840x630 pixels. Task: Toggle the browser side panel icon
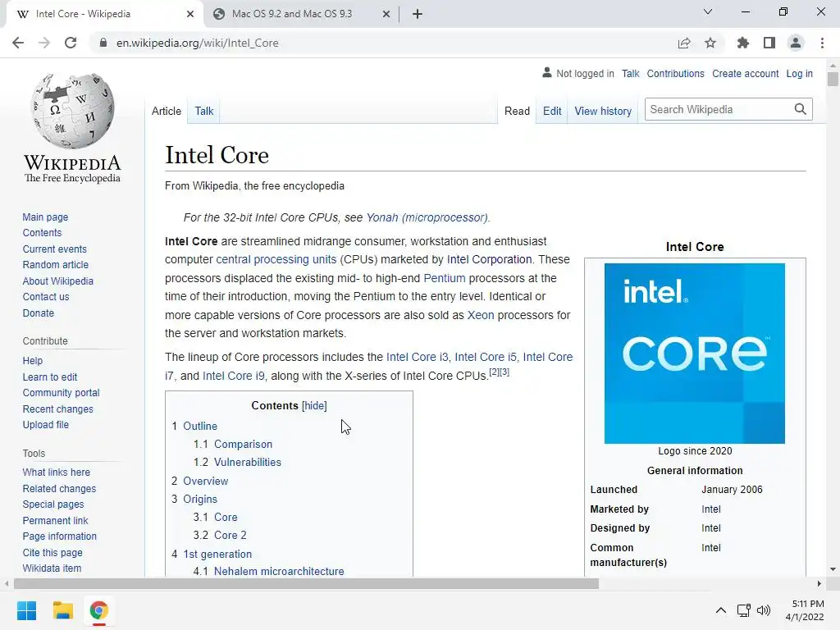[x=769, y=43]
